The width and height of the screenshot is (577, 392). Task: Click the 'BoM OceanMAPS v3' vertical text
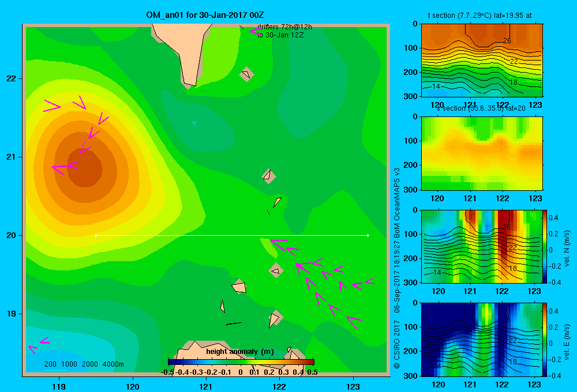(397, 203)
